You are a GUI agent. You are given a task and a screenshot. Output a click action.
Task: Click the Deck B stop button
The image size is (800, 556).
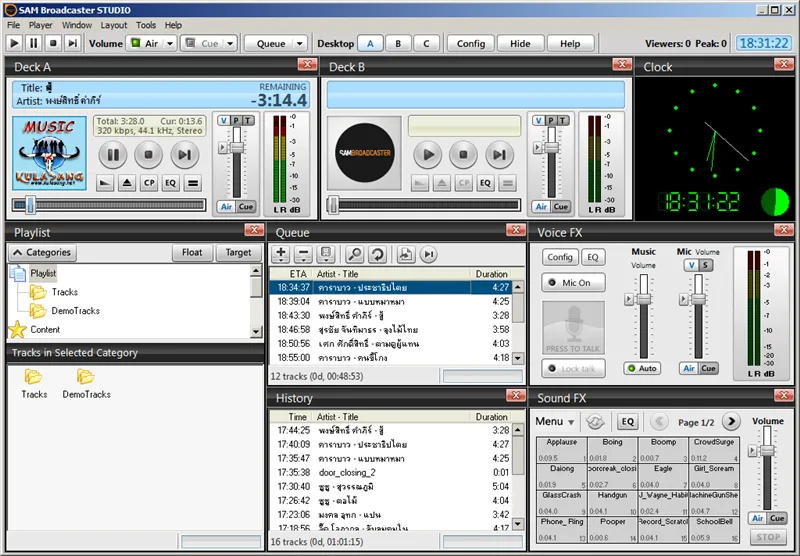coord(463,154)
